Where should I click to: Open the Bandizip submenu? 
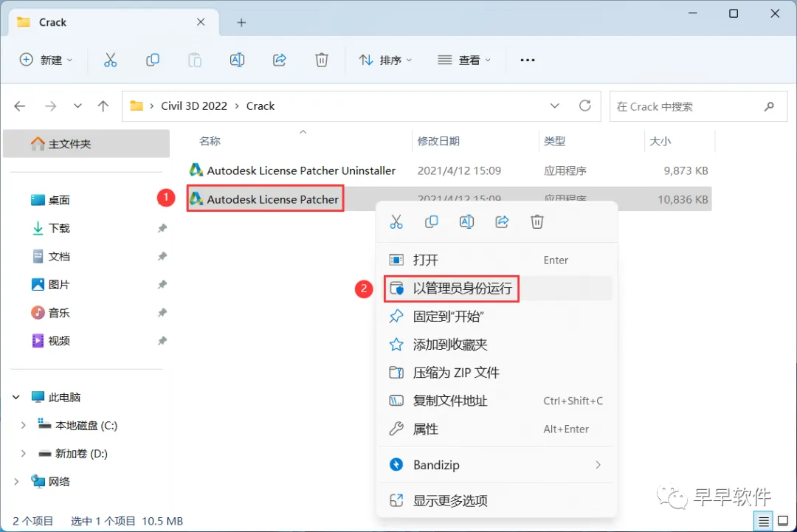tap(497, 465)
